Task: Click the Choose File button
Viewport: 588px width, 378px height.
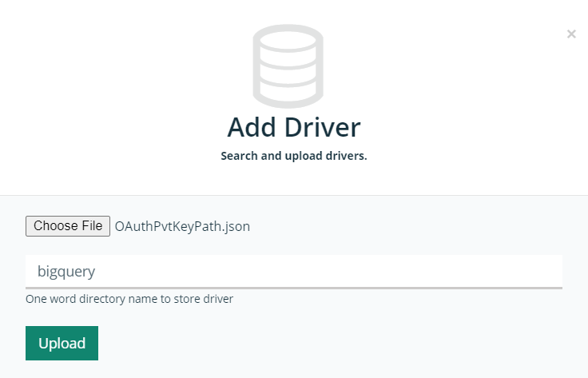Action: pos(68,226)
